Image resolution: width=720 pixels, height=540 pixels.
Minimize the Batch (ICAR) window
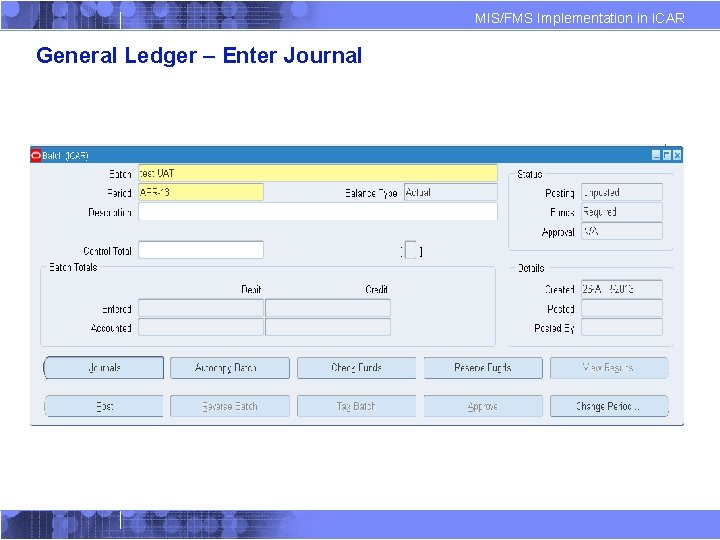point(656,155)
